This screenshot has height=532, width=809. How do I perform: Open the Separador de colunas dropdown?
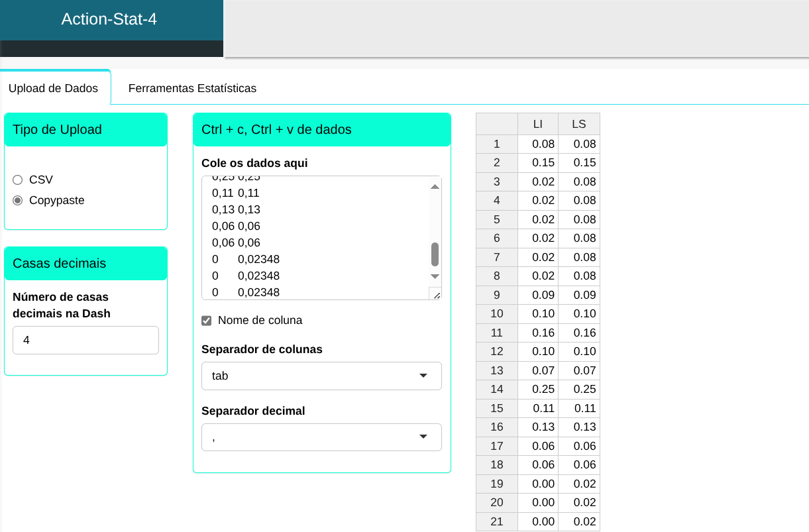[x=321, y=376]
